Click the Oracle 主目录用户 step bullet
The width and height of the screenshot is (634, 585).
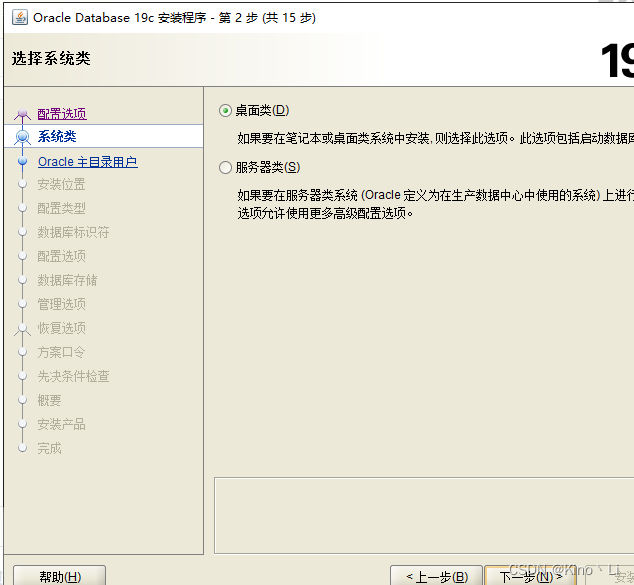pyautogui.click(x=23, y=161)
